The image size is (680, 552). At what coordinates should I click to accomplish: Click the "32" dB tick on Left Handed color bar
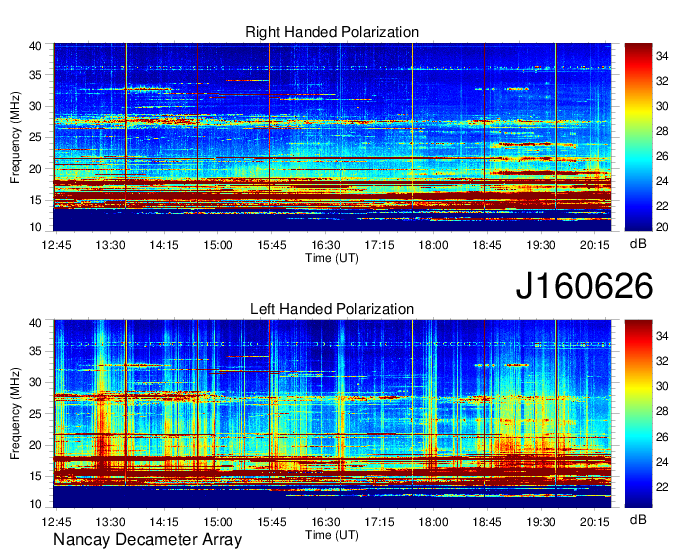662,361
